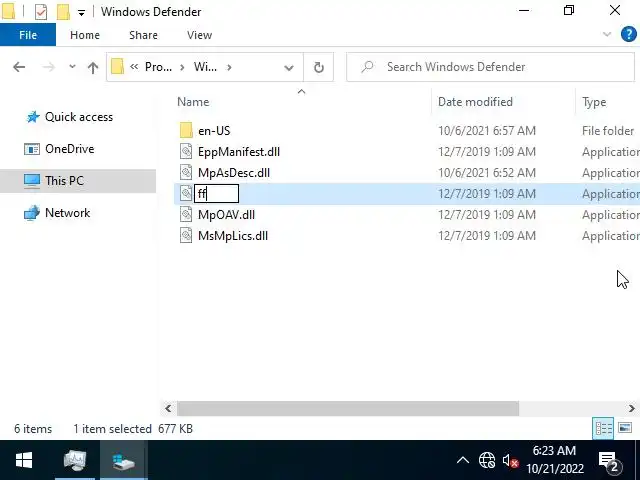Open the Help question mark icon
The width and height of the screenshot is (640, 480).
629,34
